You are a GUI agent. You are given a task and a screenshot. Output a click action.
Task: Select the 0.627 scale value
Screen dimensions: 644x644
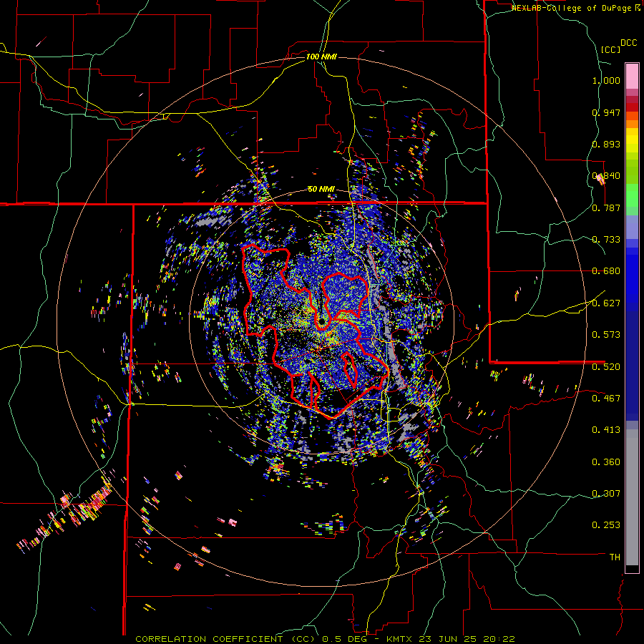(606, 303)
